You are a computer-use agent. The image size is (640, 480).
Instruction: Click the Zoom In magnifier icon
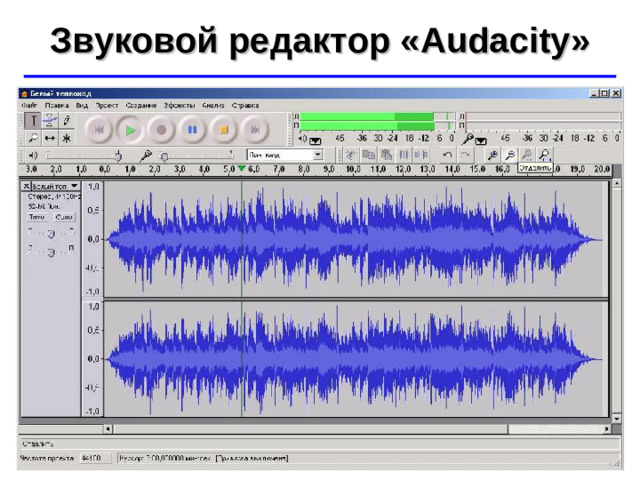[x=493, y=155]
